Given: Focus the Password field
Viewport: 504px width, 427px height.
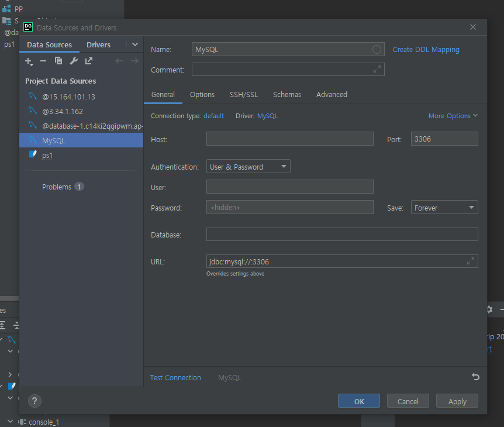Looking at the screenshot, I should pyautogui.click(x=289, y=207).
